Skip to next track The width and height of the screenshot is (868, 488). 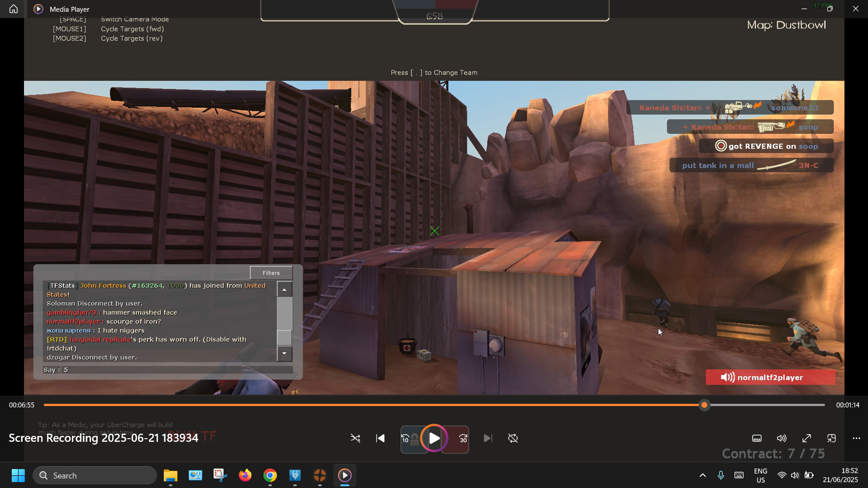[x=488, y=438]
